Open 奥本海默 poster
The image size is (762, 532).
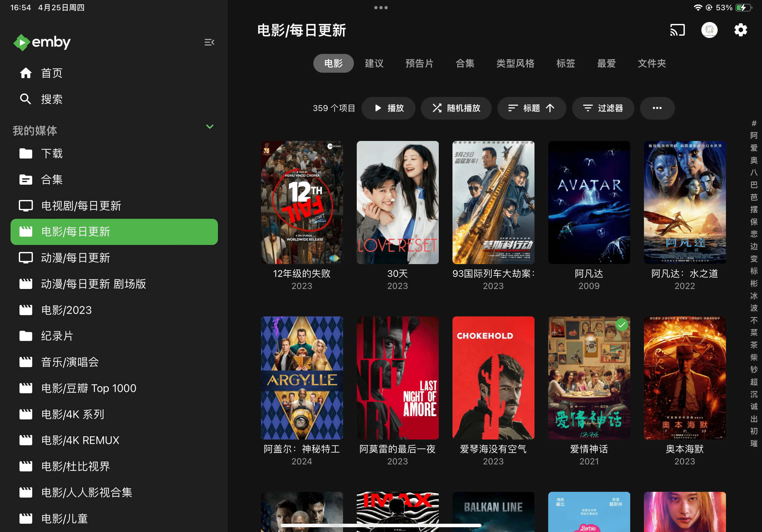point(685,378)
